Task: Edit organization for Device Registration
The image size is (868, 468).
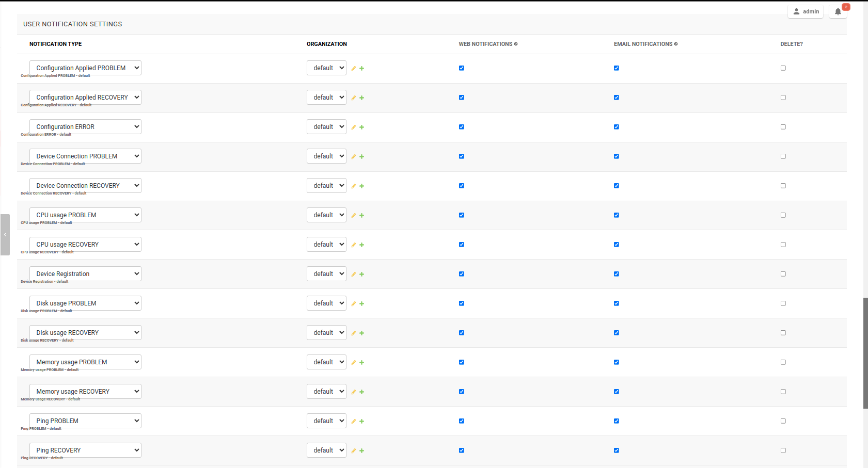Action: [353, 274]
